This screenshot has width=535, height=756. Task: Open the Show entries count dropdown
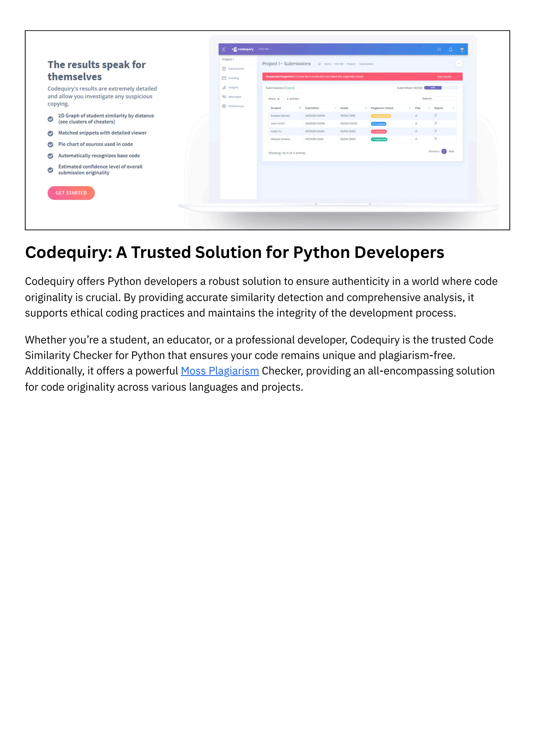282,99
